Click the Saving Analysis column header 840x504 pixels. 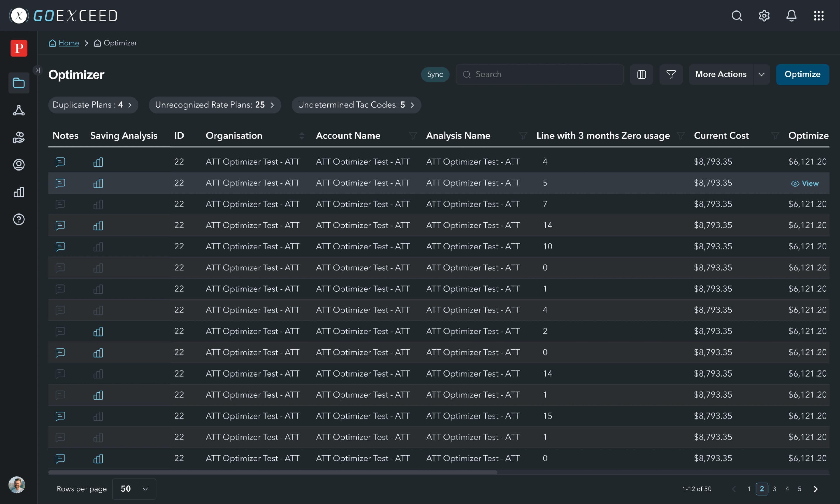click(124, 136)
